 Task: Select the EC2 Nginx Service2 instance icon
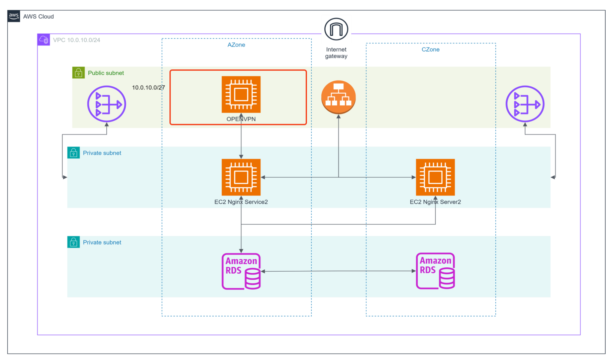point(241,177)
